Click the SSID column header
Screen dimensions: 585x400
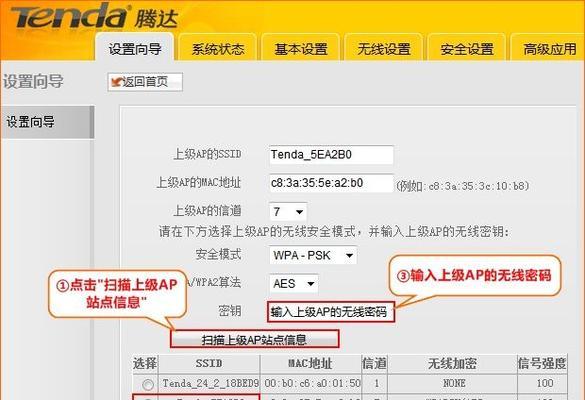[x=209, y=363]
